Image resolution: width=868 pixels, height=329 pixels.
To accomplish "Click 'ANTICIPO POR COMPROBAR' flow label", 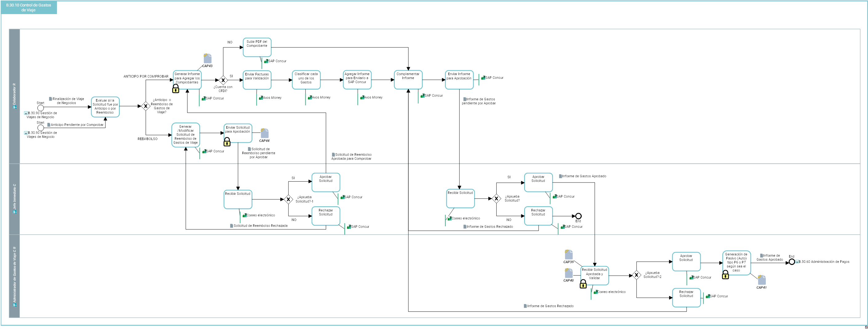I will pos(146,76).
